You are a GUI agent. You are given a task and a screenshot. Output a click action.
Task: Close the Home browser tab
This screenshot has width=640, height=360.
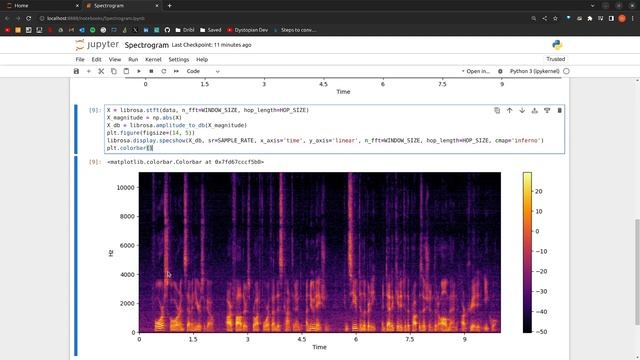[78, 6]
